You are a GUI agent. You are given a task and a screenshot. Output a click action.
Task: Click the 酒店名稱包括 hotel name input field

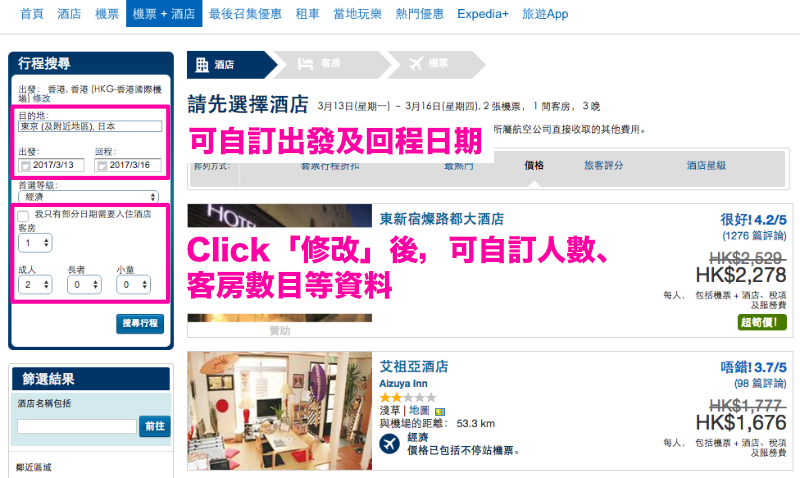click(x=77, y=426)
